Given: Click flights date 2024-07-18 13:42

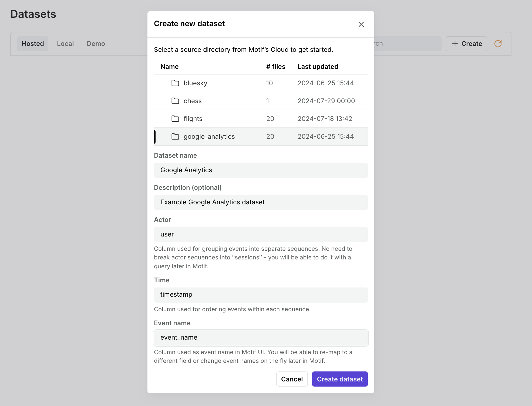Looking at the screenshot, I should [325, 119].
